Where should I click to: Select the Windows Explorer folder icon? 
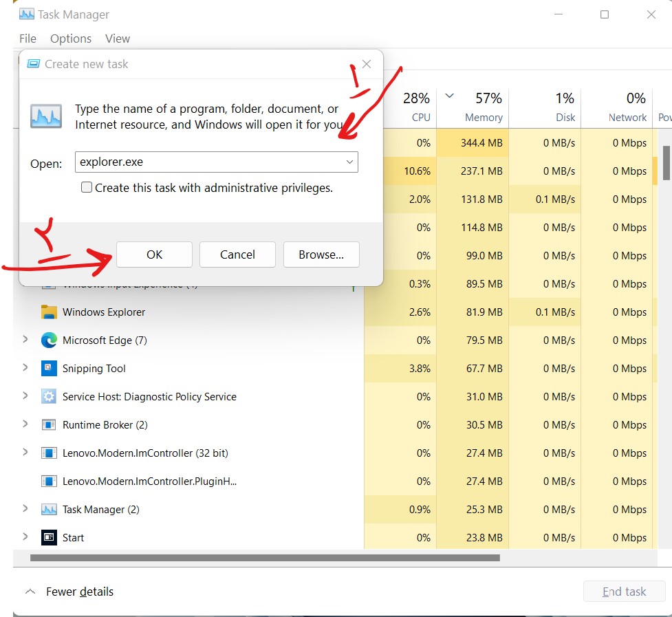(49, 312)
